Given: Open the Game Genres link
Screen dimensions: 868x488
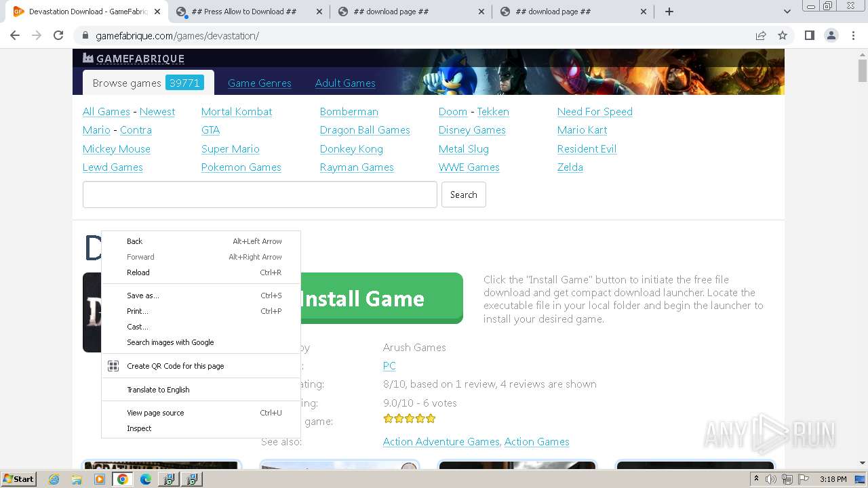Looking at the screenshot, I should pos(260,83).
